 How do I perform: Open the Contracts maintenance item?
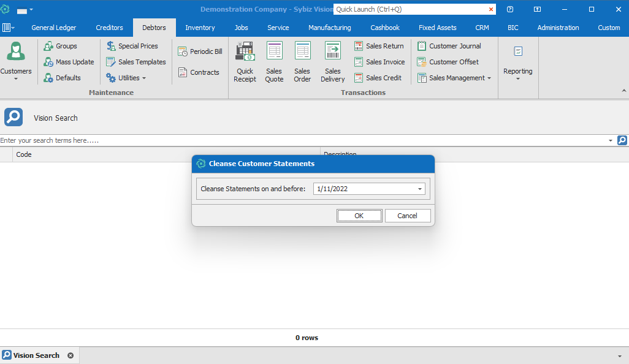(199, 72)
